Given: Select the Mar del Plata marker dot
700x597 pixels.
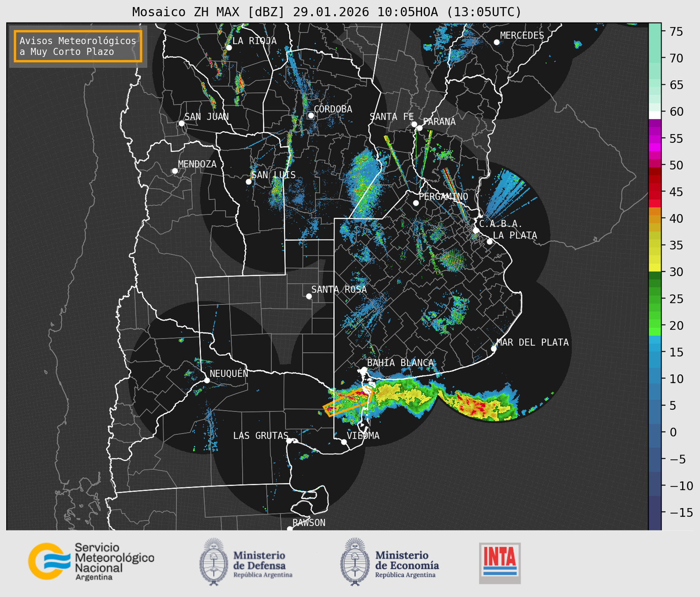Looking at the screenshot, I should point(494,349).
